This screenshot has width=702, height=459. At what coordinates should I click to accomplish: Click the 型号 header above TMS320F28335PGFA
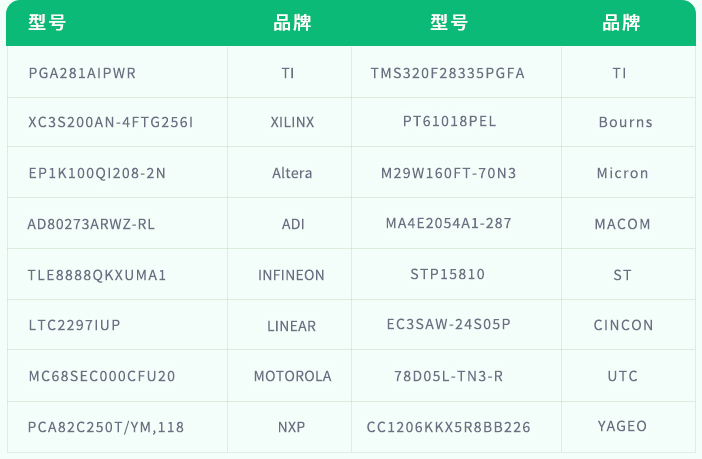tap(449, 22)
